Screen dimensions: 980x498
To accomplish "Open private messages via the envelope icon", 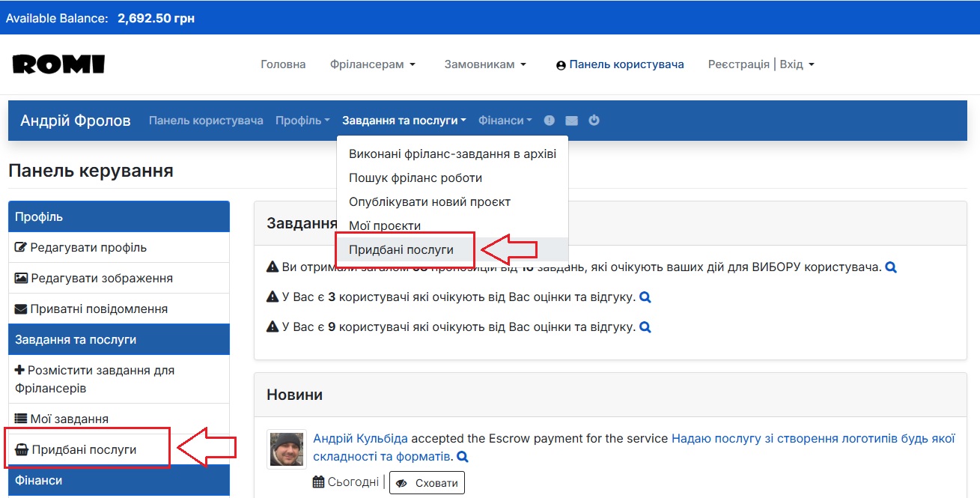I will 570,120.
